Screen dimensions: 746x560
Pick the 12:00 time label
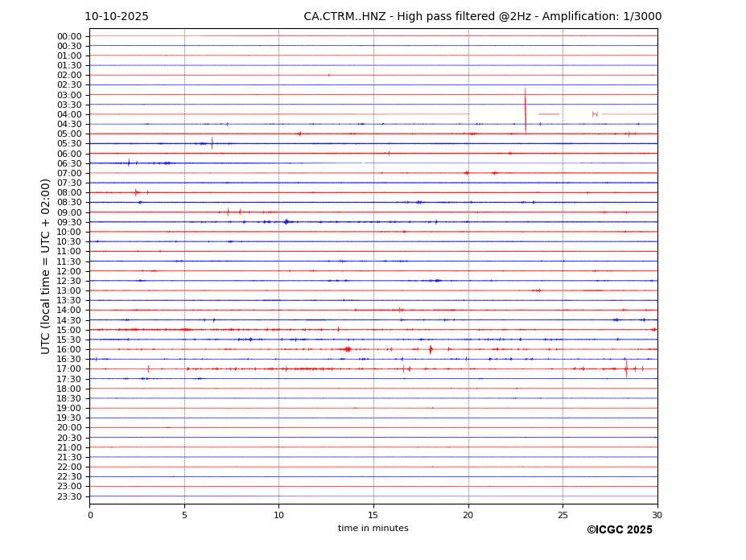(x=69, y=271)
